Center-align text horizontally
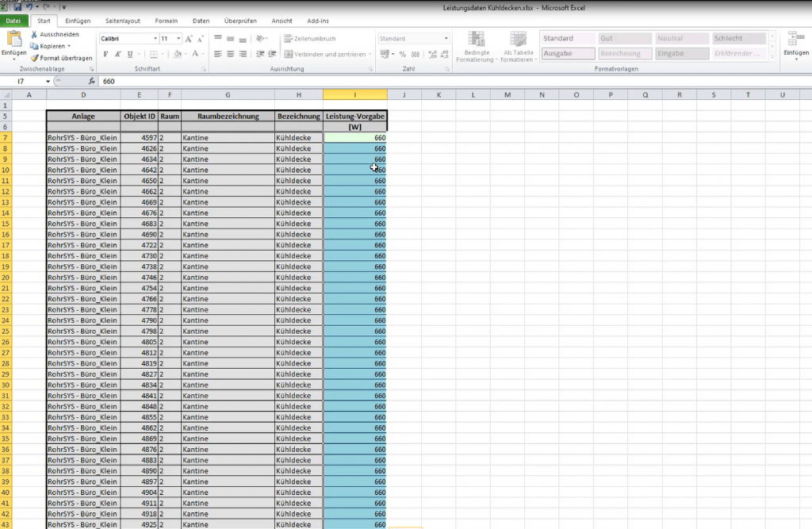The width and height of the screenshot is (812, 529). tap(230, 54)
